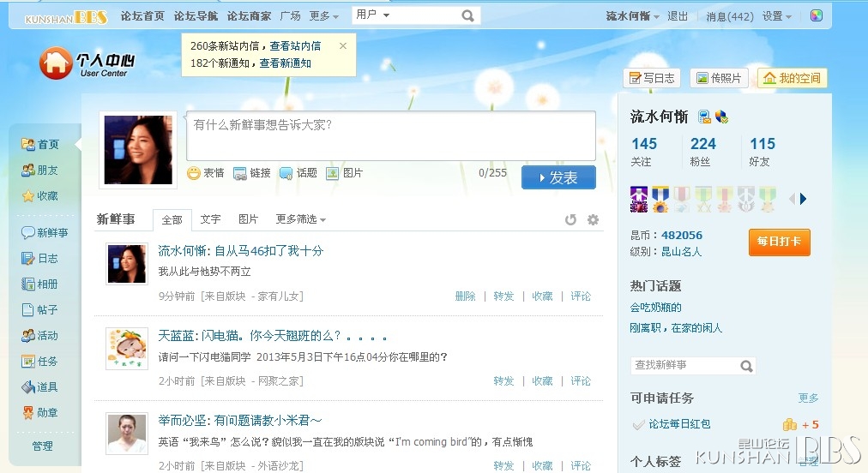Image resolution: width=868 pixels, height=473 pixels.
Task: Click the search magnifier icon in top bar
Action: tap(467, 16)
